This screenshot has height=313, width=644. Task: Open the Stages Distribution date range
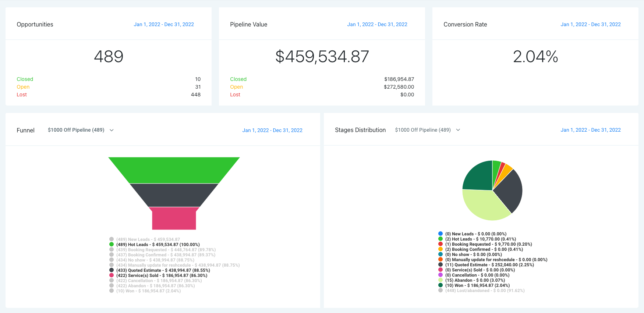coord(591,130)
